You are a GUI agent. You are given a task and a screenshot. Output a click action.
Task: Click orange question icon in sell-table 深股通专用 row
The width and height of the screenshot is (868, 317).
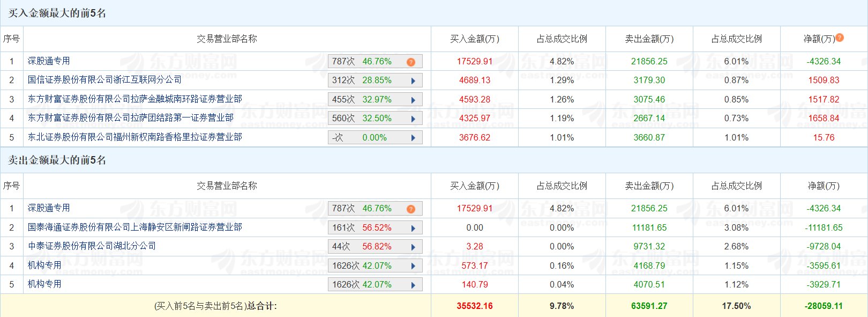pos(411,209)
